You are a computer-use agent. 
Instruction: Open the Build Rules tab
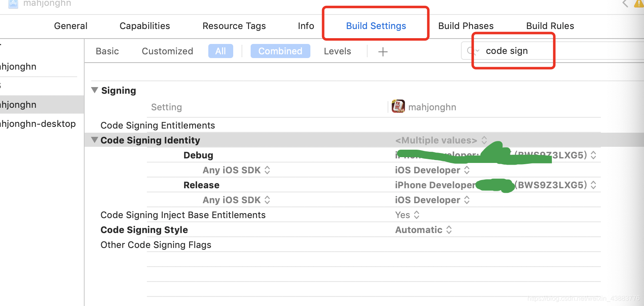click(550, 26)
